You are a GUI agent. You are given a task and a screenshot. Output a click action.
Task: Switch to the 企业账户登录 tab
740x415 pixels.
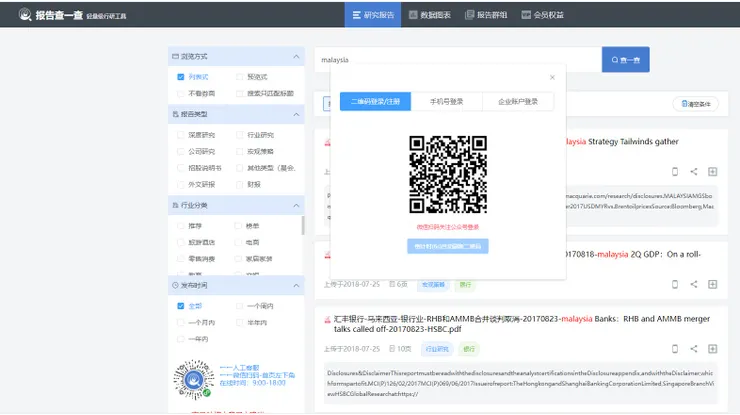coord(518,102)
